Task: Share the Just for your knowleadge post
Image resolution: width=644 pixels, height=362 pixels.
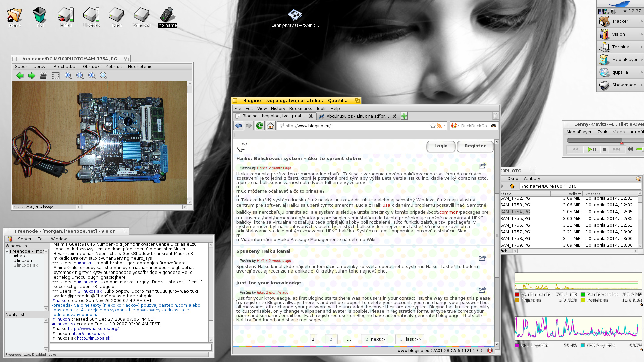Action: (482, 290)
